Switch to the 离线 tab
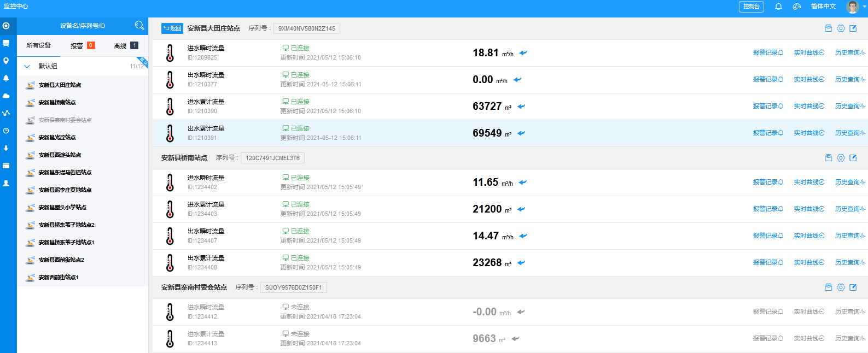 click(125, 46)
